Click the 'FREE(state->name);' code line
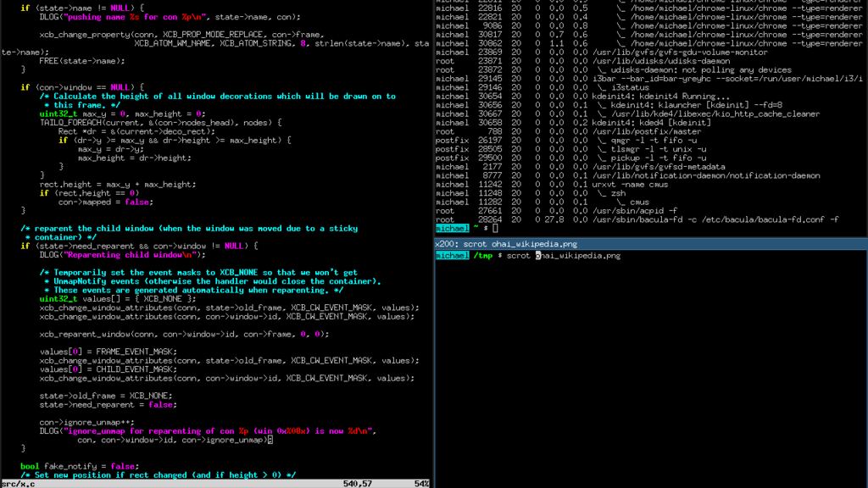868x488 pixels. pyautogui.click(x=82, y=61)
